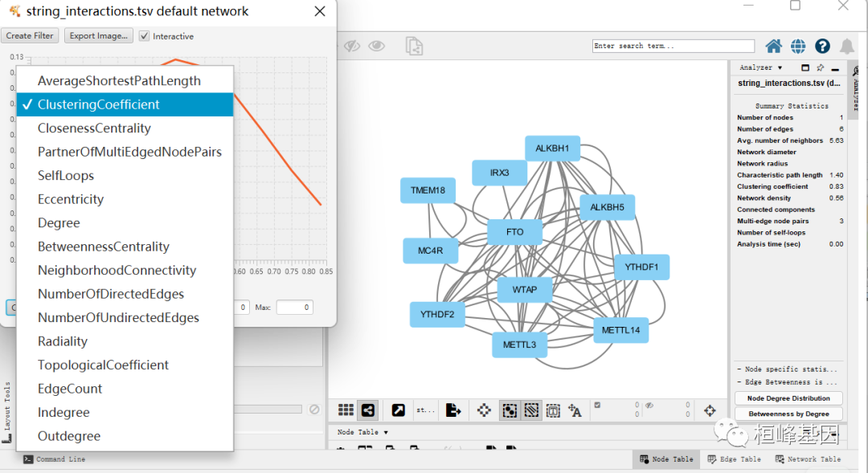Click the globe web icon
Viewport: 868px width, 473px height.
point(798,46)
